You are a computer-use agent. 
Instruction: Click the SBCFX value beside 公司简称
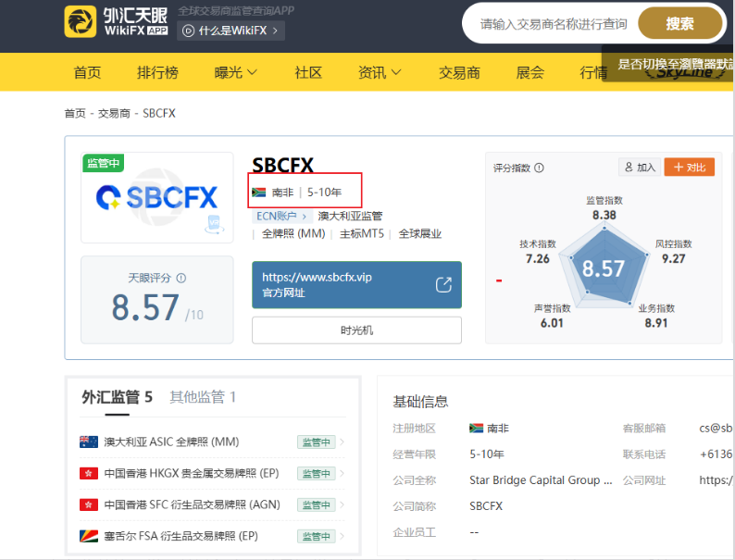tap(486, 506)
